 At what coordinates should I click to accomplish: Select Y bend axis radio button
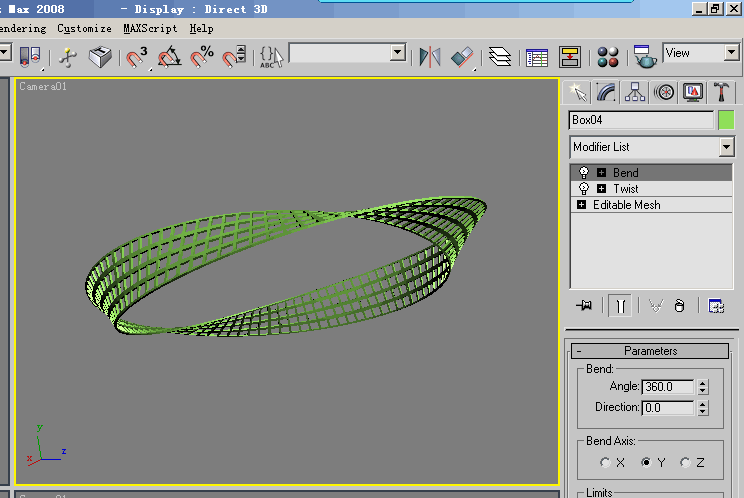pos(646,462)
